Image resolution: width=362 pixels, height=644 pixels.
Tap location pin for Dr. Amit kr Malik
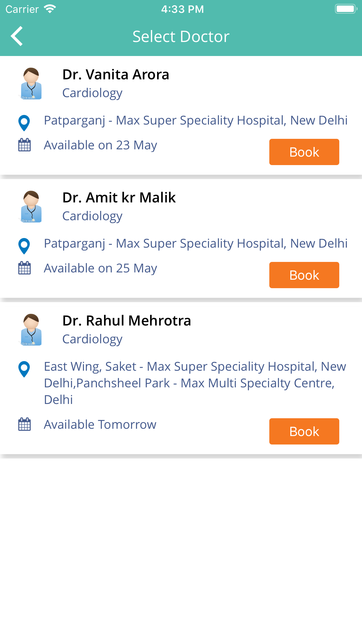[24, 246]
